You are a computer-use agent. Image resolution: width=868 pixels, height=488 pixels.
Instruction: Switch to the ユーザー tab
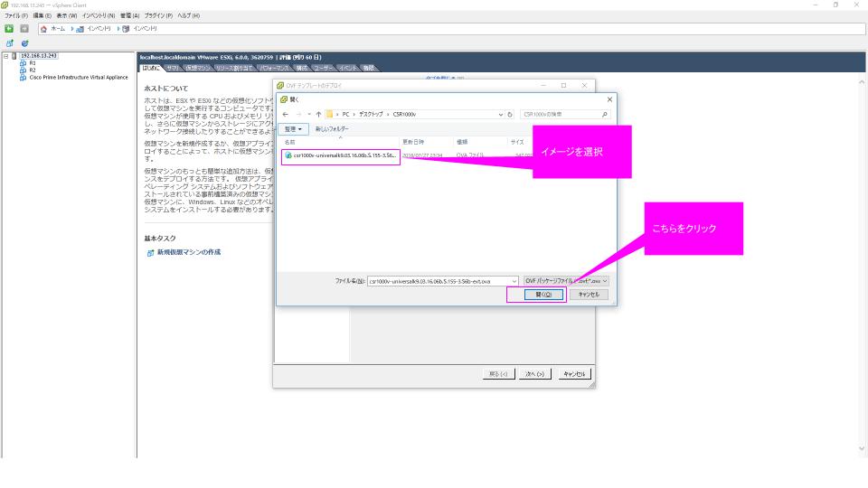(x=324, y=68)
